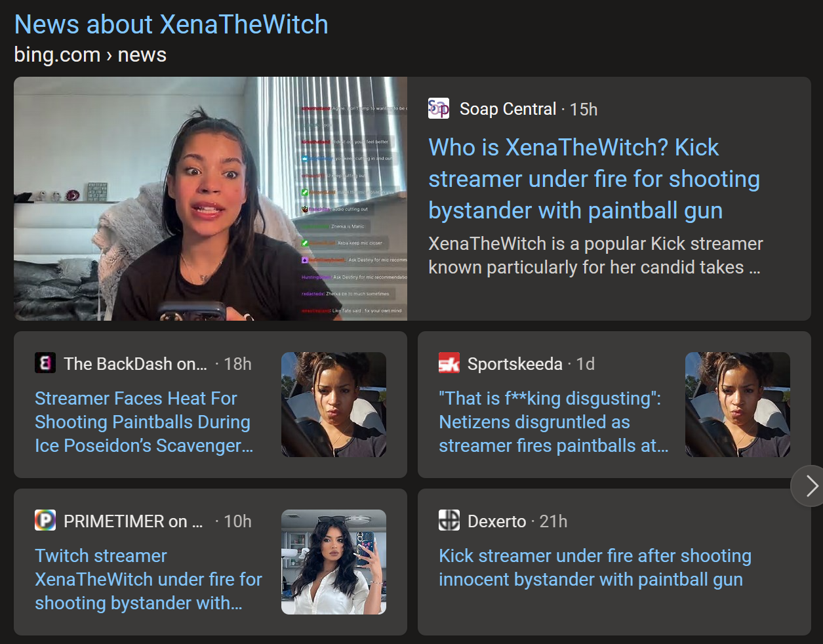Open 'News about XenaTheWitch' heading link
Image resolution: width=823 pixels, height=644 pixels.
coord(171,25)
